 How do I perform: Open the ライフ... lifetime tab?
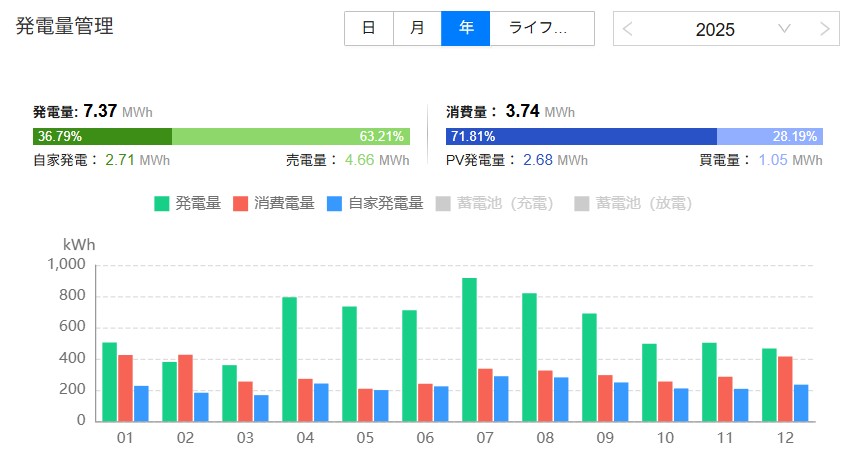point(542,28)
